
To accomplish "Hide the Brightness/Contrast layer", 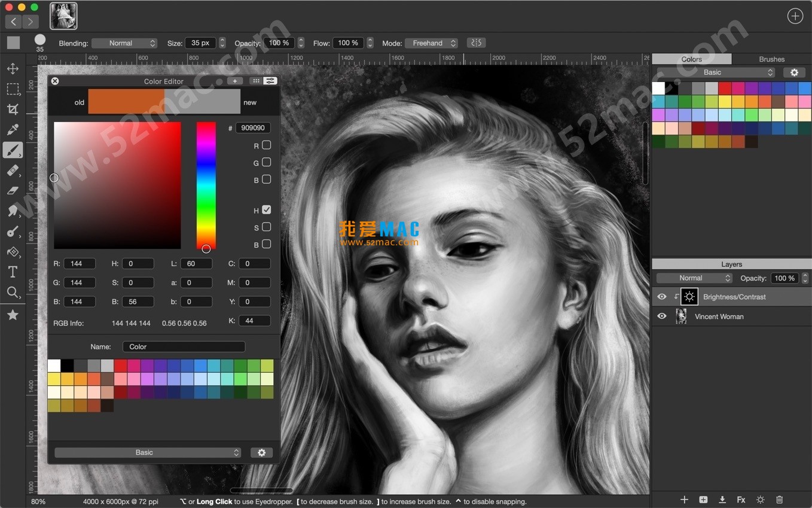I will 661,297.
